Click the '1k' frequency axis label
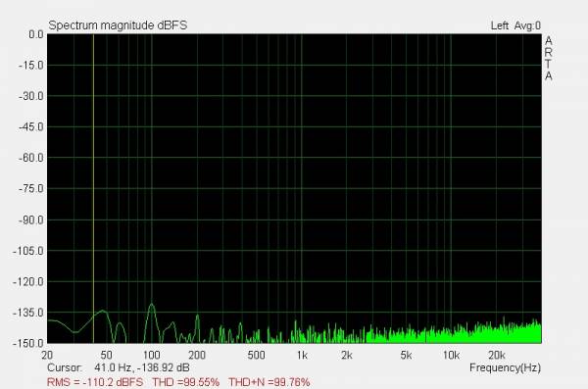The image size is (588, 389). tap(302, 355)
